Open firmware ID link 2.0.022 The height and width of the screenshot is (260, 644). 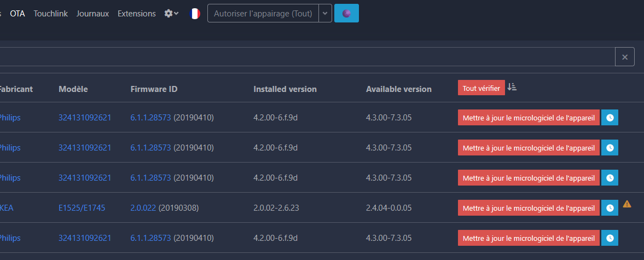[143, 208]
